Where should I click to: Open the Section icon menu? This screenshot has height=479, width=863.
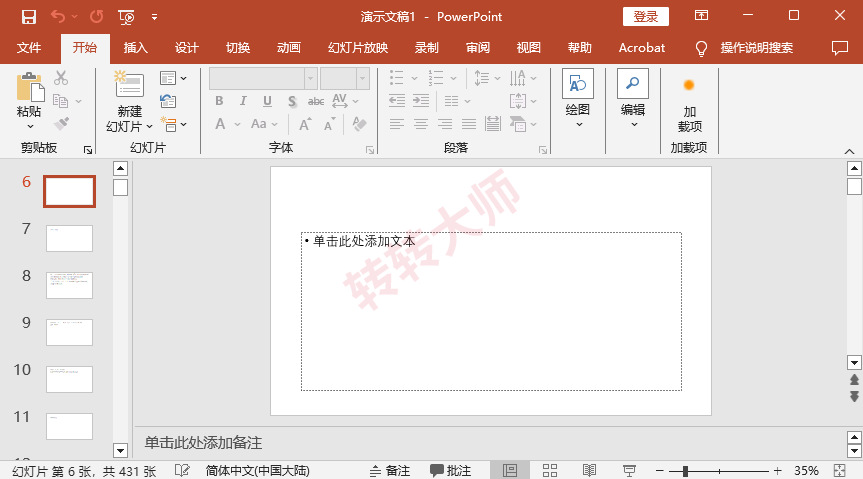(168, 124)
